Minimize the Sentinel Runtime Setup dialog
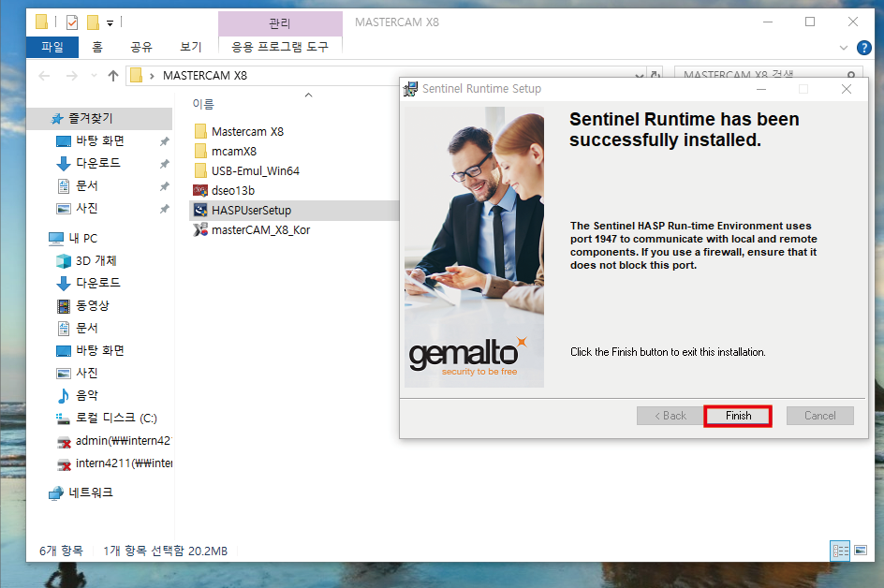Screen dimensions: 884x588 click(x=761, y=89)
